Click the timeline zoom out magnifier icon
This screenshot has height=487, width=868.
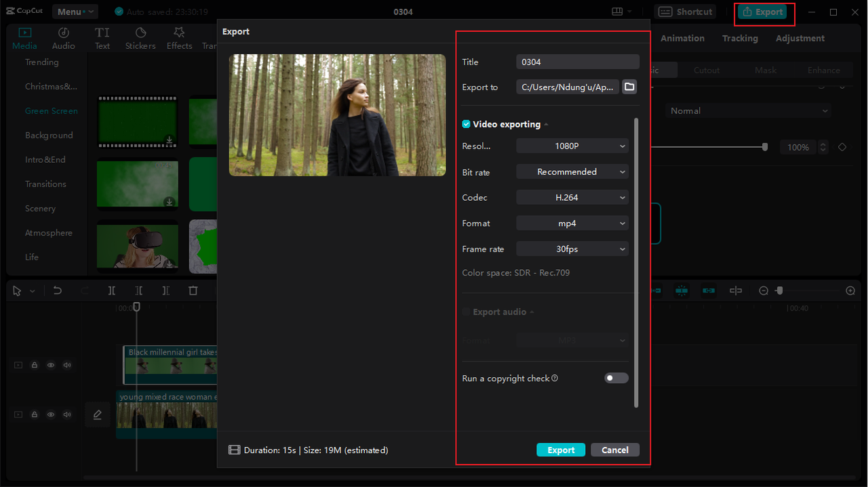[x=764, y=290]
